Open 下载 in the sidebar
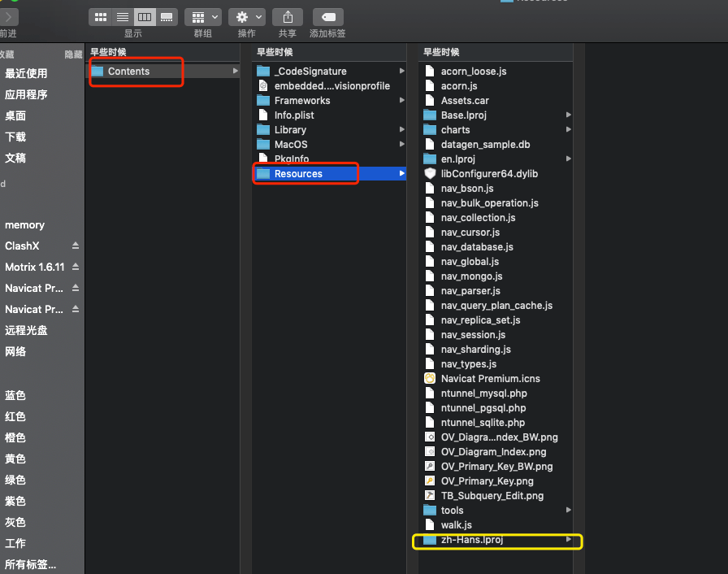This screenshot has height=574, width=728. coord(15,137)
